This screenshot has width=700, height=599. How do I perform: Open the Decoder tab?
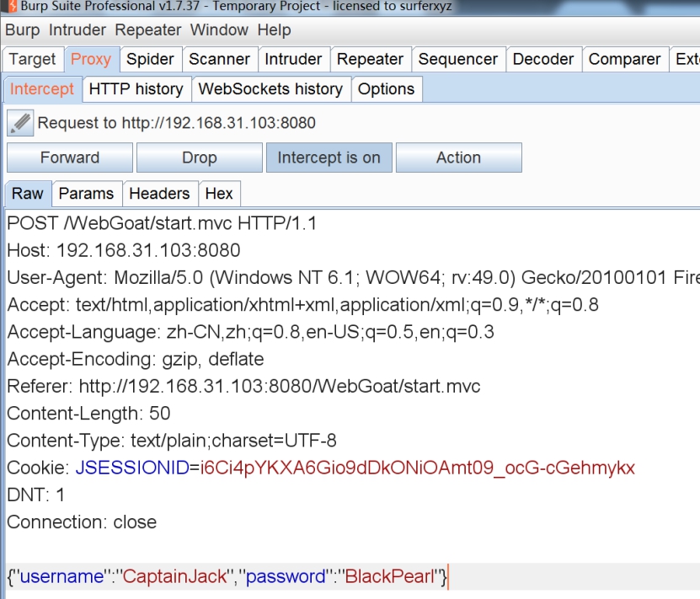pos(543,59)
